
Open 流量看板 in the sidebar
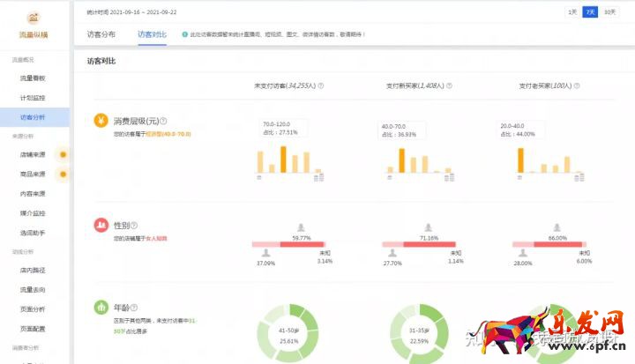click(x=33, y=78)
